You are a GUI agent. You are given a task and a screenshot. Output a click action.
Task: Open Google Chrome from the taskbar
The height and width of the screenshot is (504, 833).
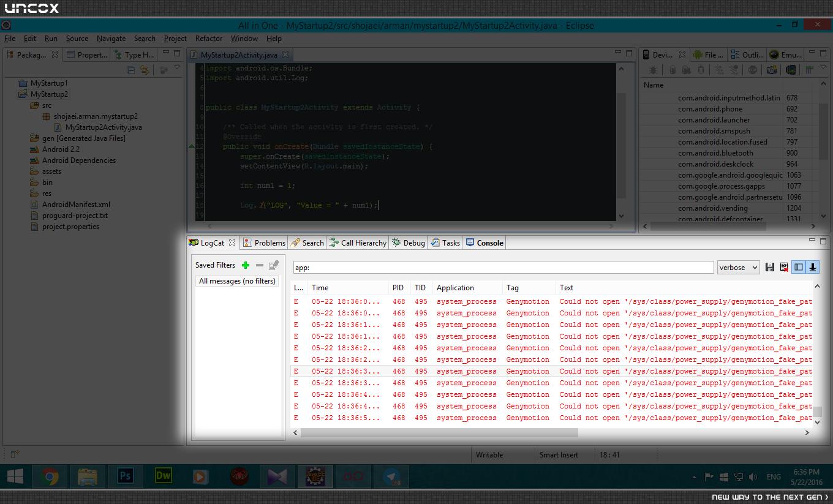click(50, 476)
